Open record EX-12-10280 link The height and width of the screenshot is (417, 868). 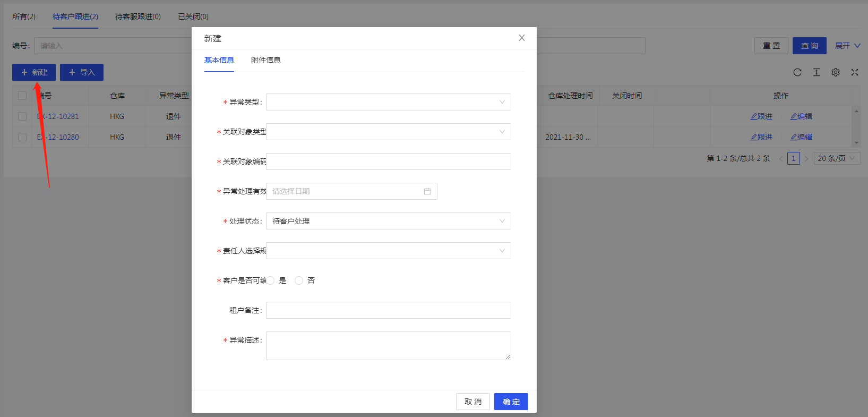58,137
